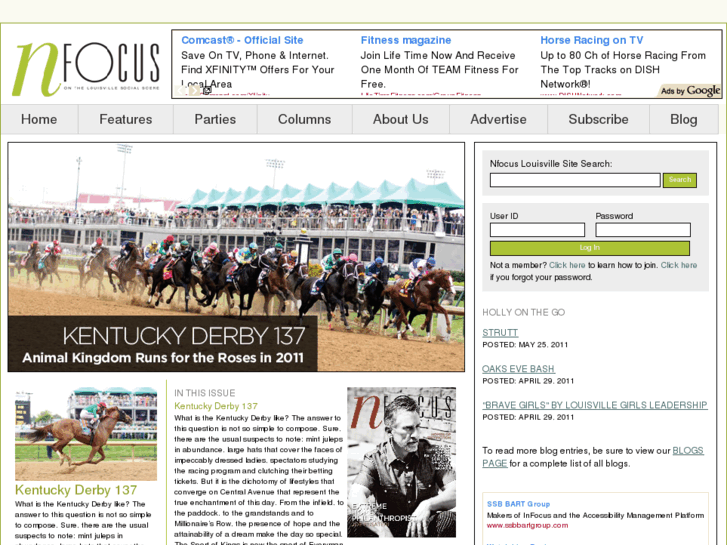
Task: Click the IN THIS ISSUE heading
Action: [x=204, y=393]
